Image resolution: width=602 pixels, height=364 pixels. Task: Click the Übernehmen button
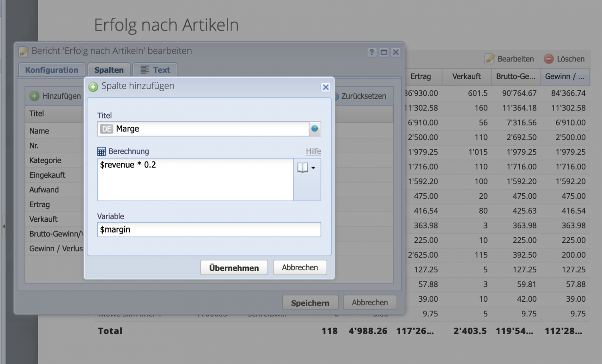point(234,267)
